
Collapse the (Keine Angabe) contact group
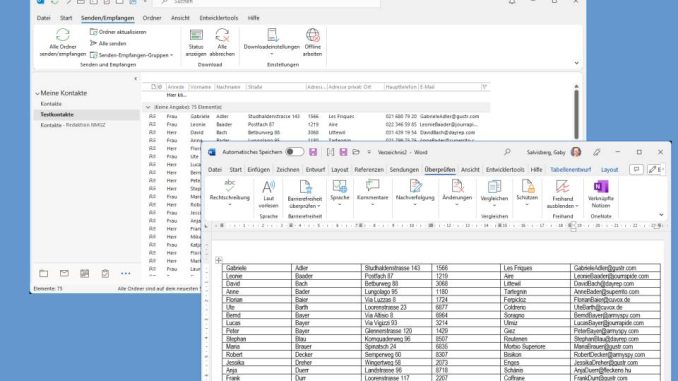click(148, 107)
